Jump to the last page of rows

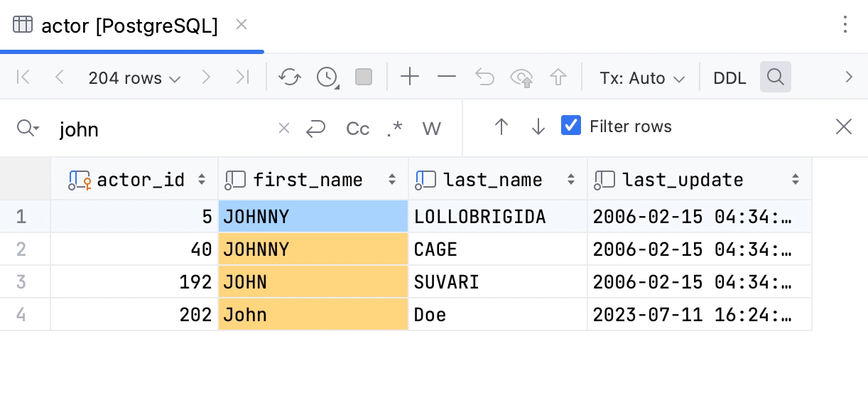[242, 77]
